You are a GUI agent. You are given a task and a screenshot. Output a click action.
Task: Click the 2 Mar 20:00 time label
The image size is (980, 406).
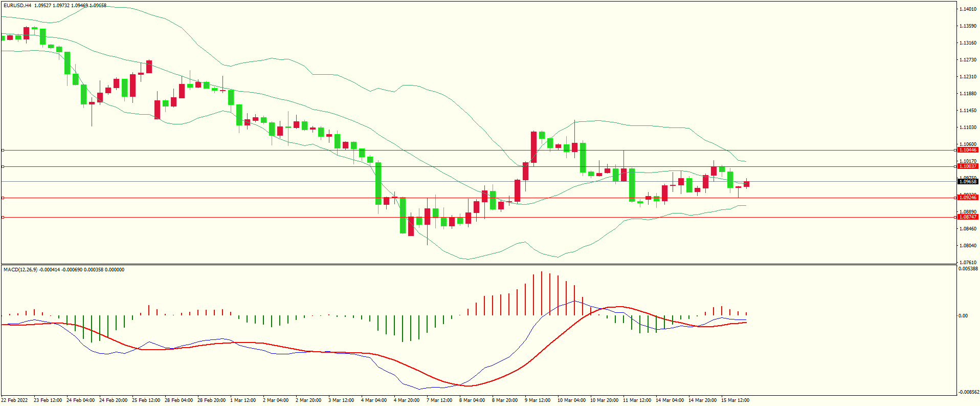pos(308,400)
